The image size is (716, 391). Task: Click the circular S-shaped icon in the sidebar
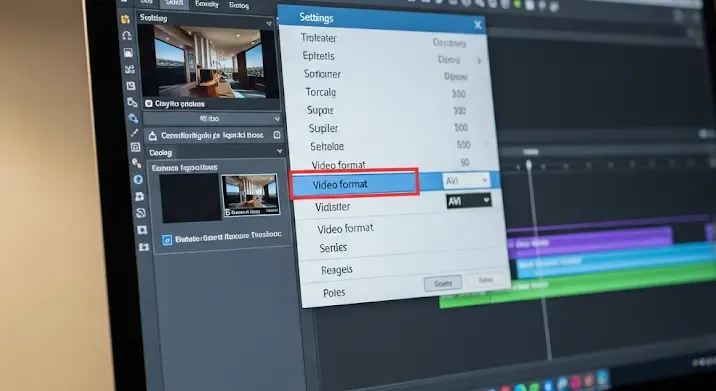click(x=141, y=213)
